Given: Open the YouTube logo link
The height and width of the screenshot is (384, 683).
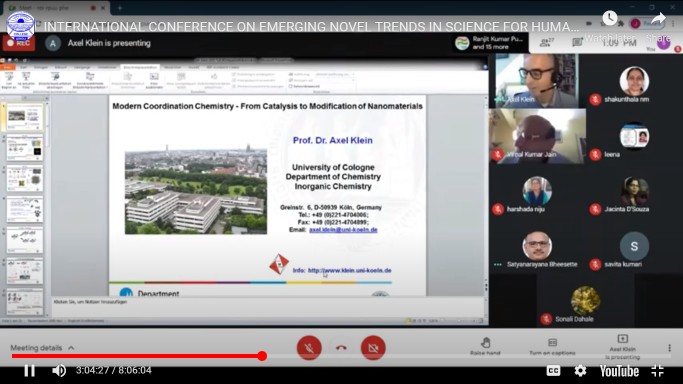Looking at the screenshot, I should (x=619, y=371).
